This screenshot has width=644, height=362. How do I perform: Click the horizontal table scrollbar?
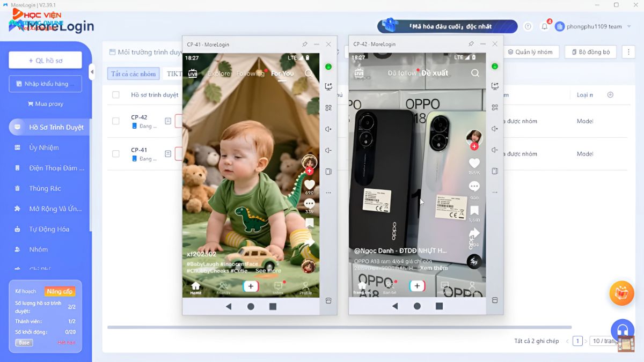339,327
